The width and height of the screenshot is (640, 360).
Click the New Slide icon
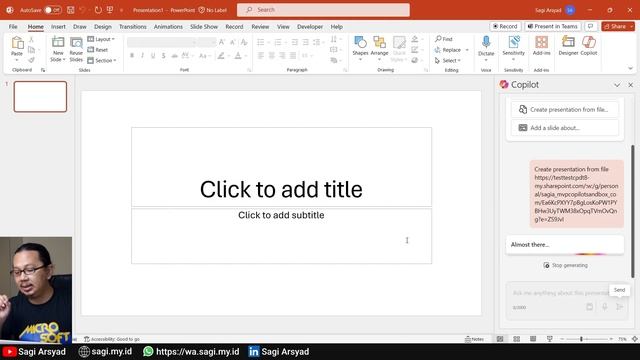tap(58, 42)
